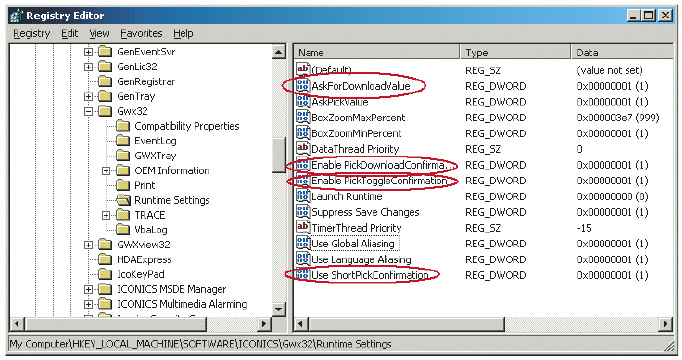The height and width of the screenshot is (360, 682).
Task: Click the EventLog folder icon
Action: click(x=123, y=140)
